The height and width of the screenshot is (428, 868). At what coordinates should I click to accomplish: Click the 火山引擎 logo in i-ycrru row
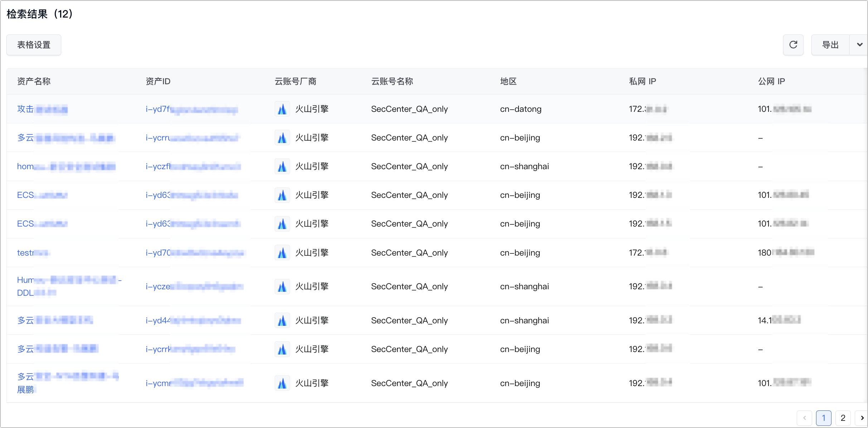point(282,138)
